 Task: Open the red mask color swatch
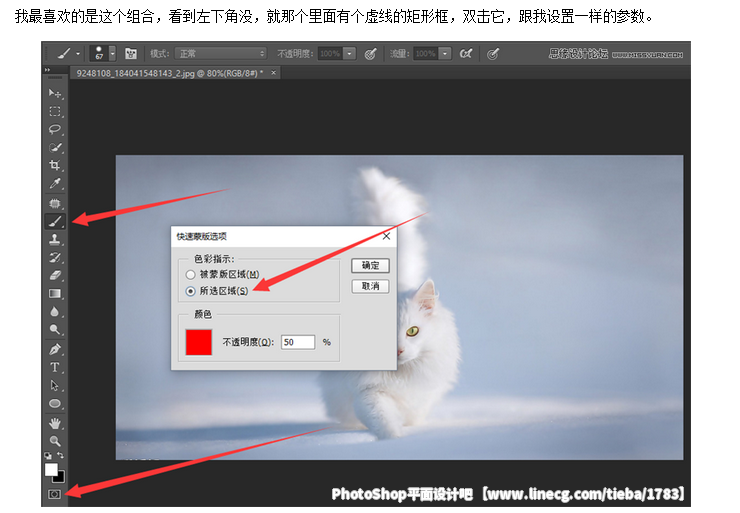[x=199, y=342]
